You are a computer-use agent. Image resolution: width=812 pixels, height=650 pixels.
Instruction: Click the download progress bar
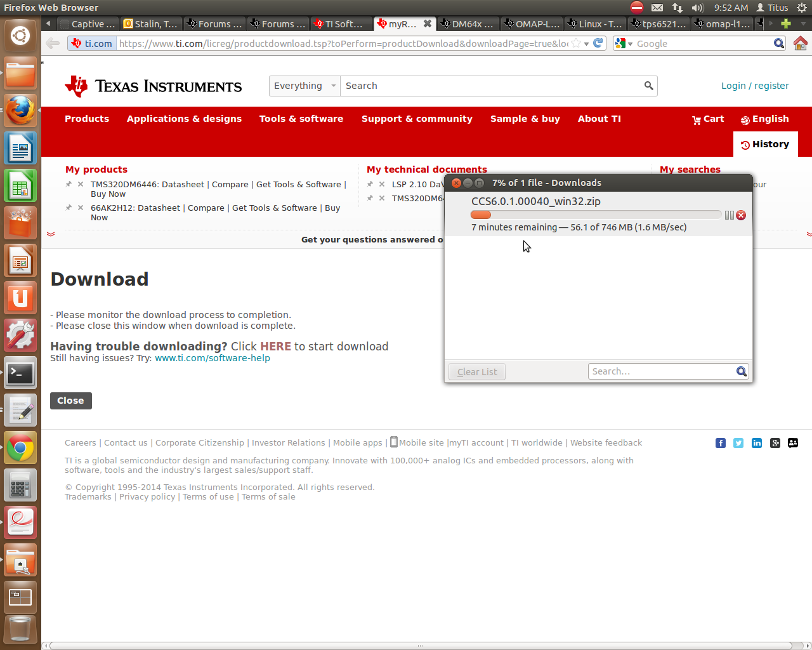coord(596,215)
